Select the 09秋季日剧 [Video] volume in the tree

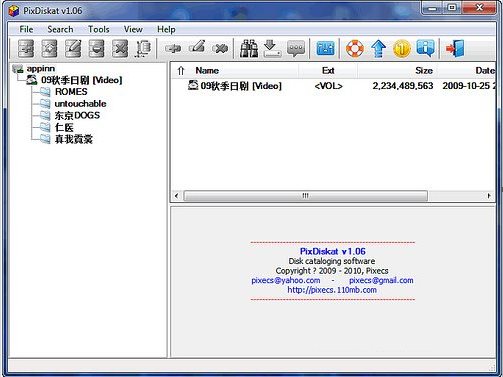point(82,80)
